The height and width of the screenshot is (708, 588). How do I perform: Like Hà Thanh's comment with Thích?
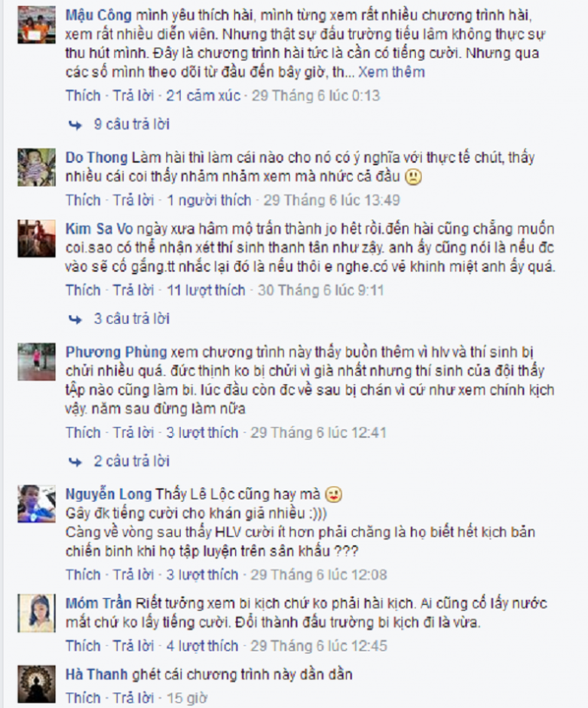point(83,697)
